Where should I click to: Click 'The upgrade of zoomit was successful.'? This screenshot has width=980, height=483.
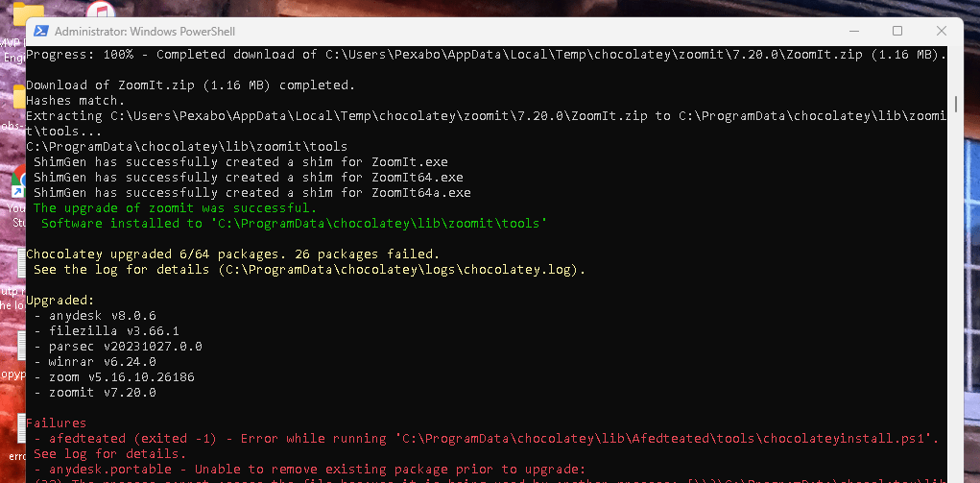(175, 207)
